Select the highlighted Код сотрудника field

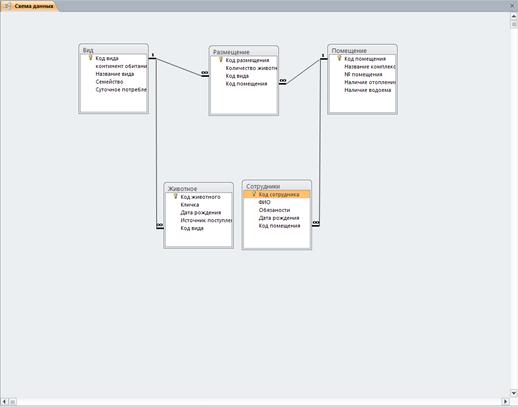pos(277,194)
